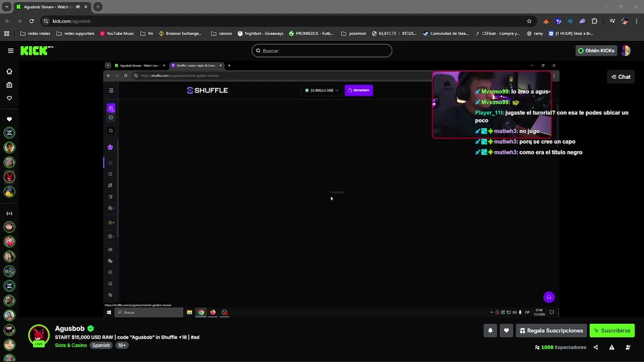This screenshot has width=644, height=362.
Task: Bookmark this page with the star
Action: tap(529, 21)
